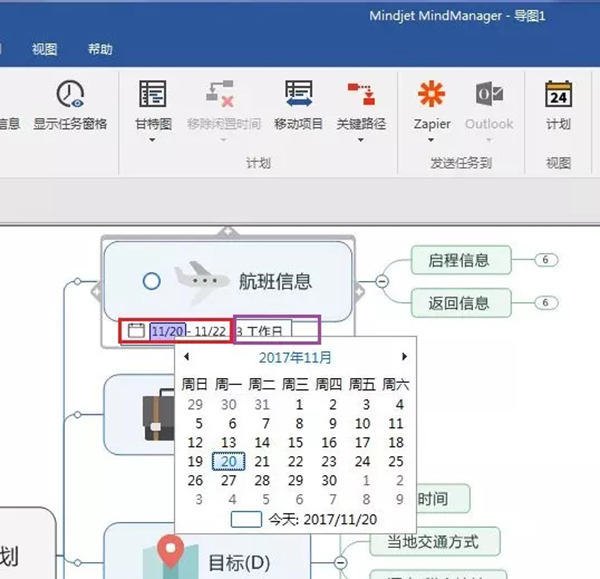Click the 周三 weekday header
This screenshot has width=600, height=579.
[x=295, y=384]
